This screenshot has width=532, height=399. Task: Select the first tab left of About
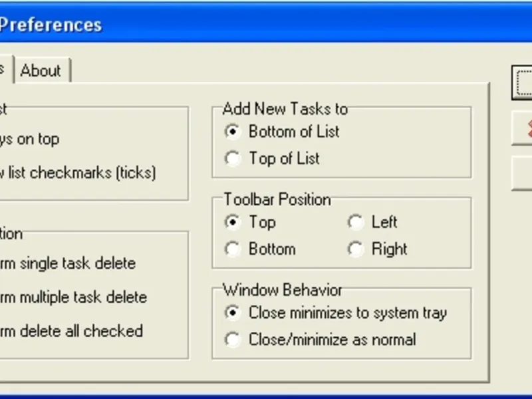(3, 69)
